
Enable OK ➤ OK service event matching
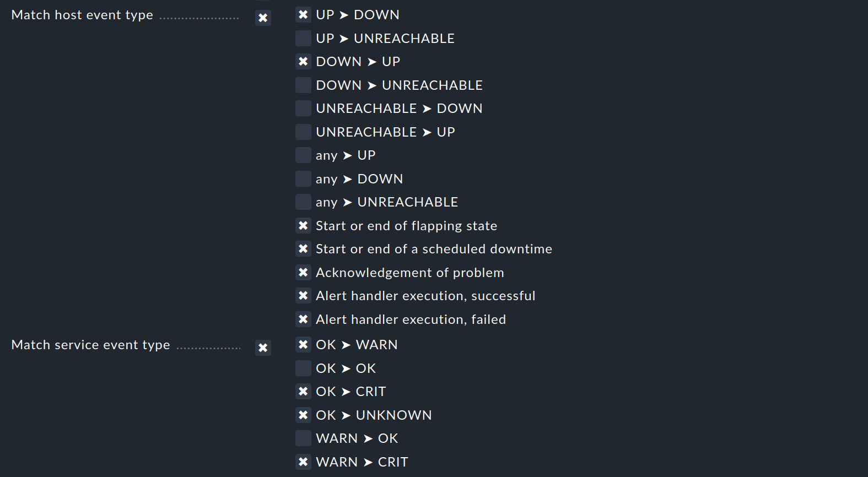(x=304, y=368)
